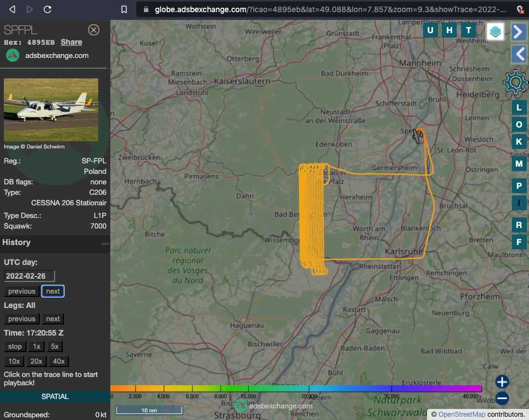
Task: Collapse the History section
Action: point(105,243)
